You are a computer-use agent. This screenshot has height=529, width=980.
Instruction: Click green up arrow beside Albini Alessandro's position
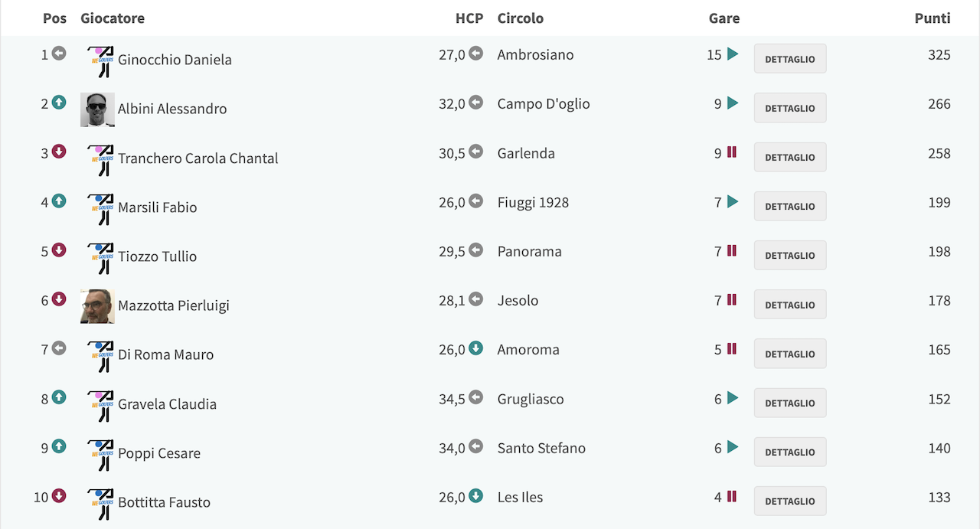coord(59,103)
